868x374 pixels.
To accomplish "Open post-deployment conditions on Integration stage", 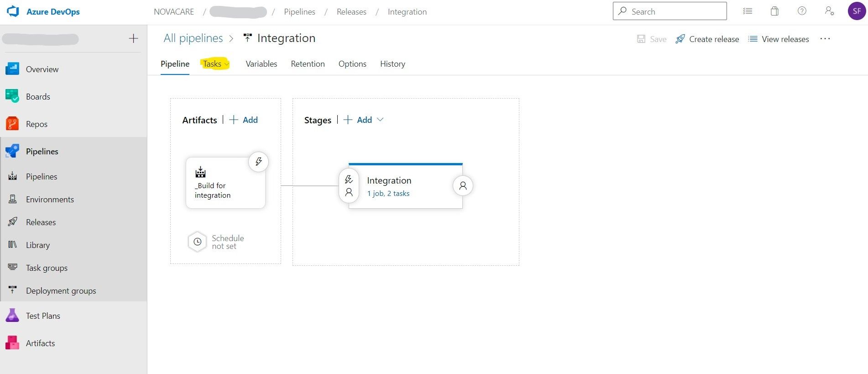I will (x=463, y=185).
